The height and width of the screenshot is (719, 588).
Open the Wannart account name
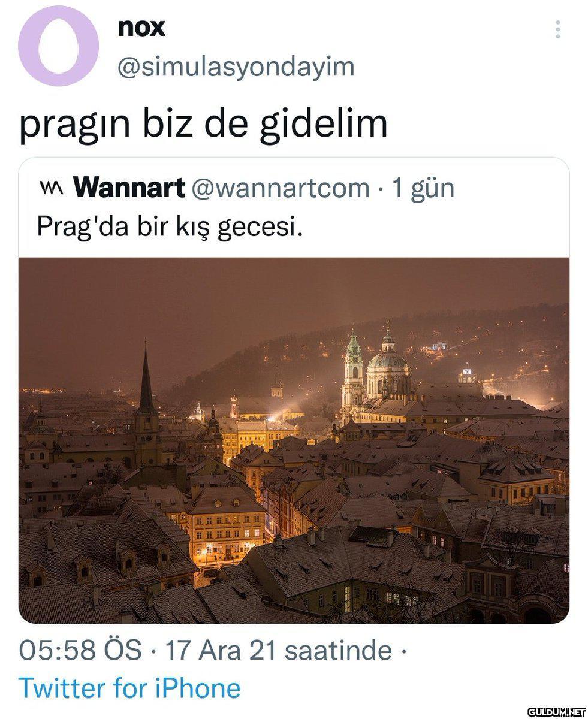[129, 188]
